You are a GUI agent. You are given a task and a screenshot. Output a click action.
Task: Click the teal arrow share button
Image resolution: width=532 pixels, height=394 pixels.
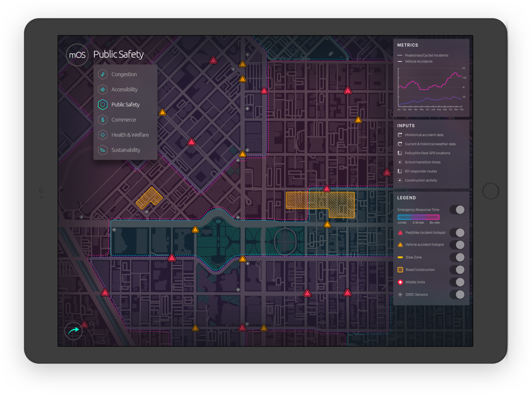coord(73,331)
